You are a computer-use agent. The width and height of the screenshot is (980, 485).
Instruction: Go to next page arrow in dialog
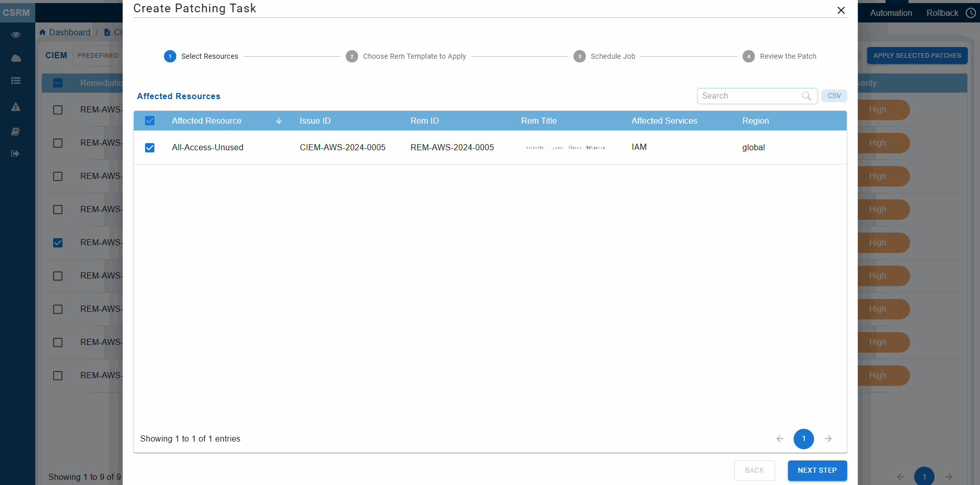point(828,439)
